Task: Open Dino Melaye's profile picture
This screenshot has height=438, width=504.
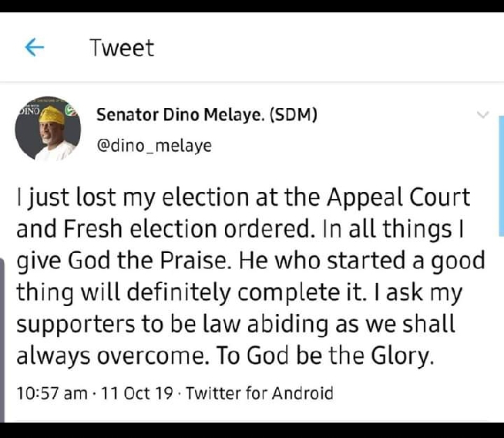Action: click(45, 130)
